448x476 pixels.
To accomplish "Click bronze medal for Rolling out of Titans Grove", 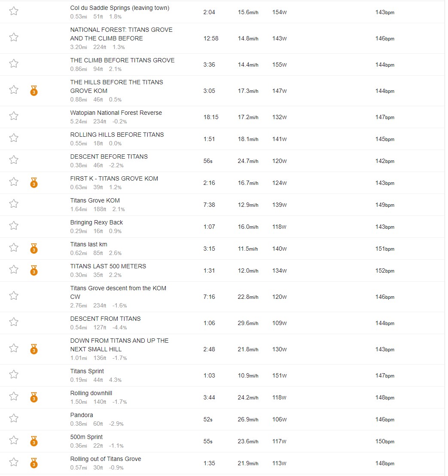I will [x=34, y=463].
